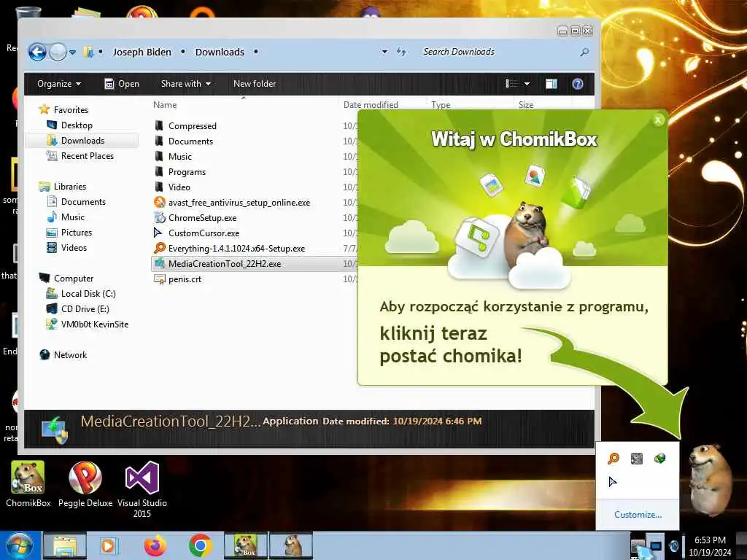Image resolution: width=747 pixels, height=560 pixels.
Task: Click the Open toolbar button
Action: tap(122, 84)
